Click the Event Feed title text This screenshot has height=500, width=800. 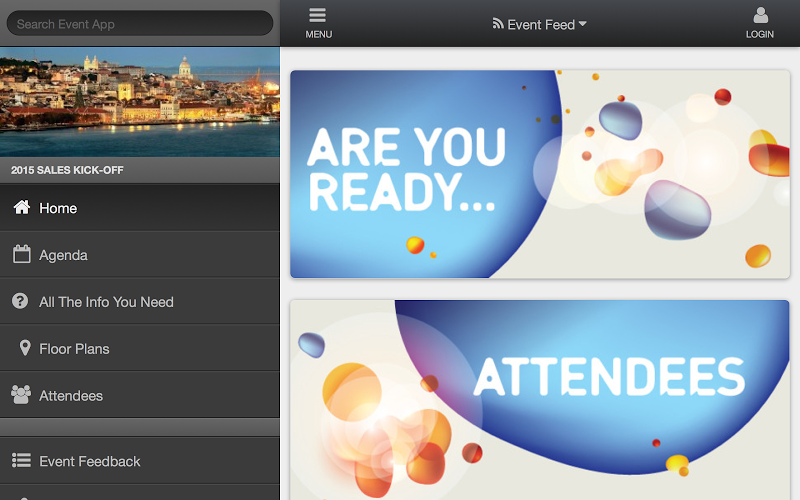point(541,24)
